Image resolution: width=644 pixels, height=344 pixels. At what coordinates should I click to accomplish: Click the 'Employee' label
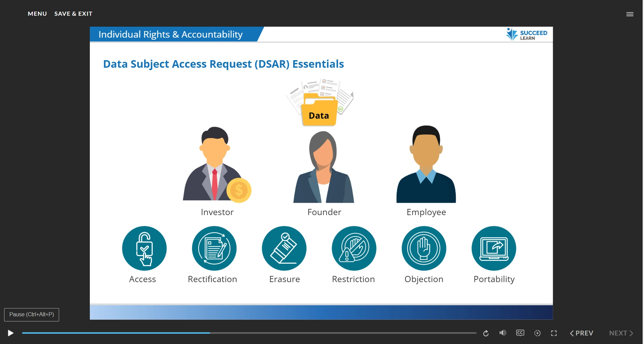(426, 212)
